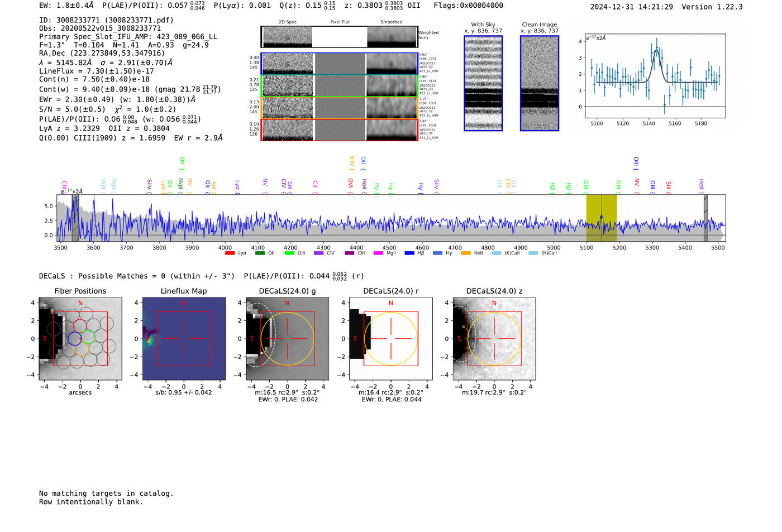Image resolution: width=782 pixels, height=532 pixels.
Task: Click the 'Smoothed' column header
Action: [x=392, y=22]
